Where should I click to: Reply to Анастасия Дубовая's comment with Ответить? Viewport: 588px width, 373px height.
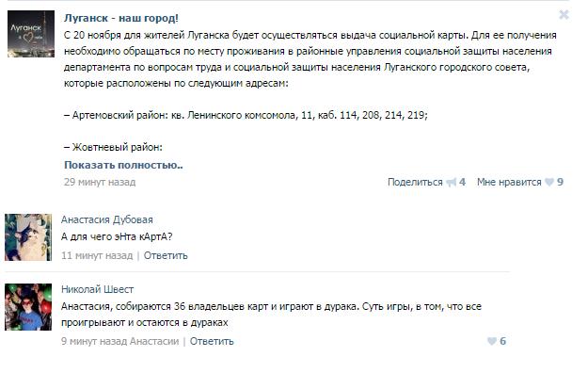166,255
